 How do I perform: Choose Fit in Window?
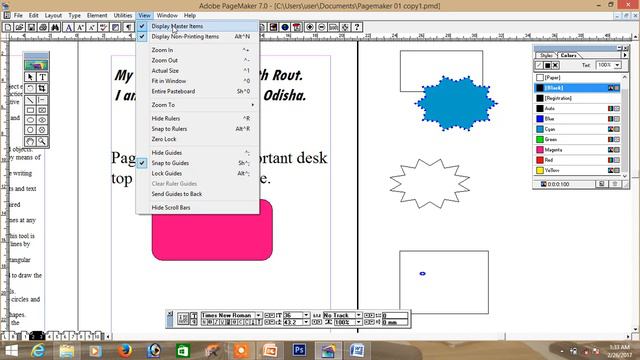(198, 81)
